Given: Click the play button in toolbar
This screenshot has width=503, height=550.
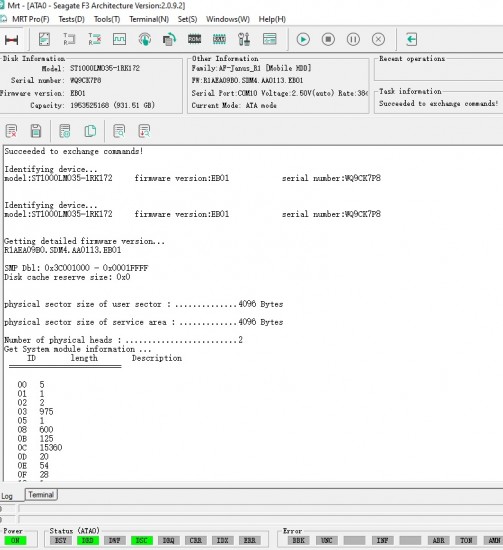Looking at the screenshot, I should click(x=303, y=39).
